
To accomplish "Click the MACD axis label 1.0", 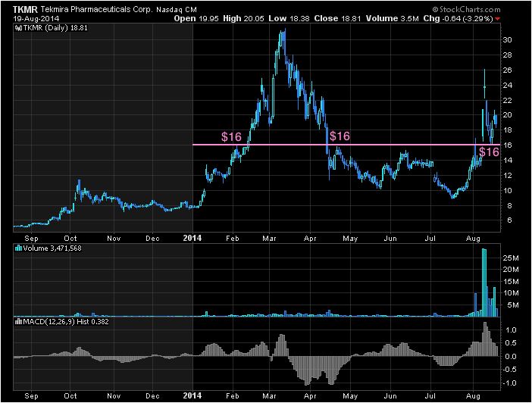I will click(511, 330).
